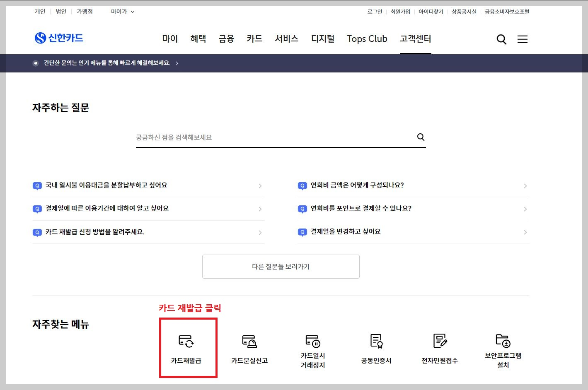Click the 회원가입 link
Screen dimensions: 588x390
pos(400,12)
